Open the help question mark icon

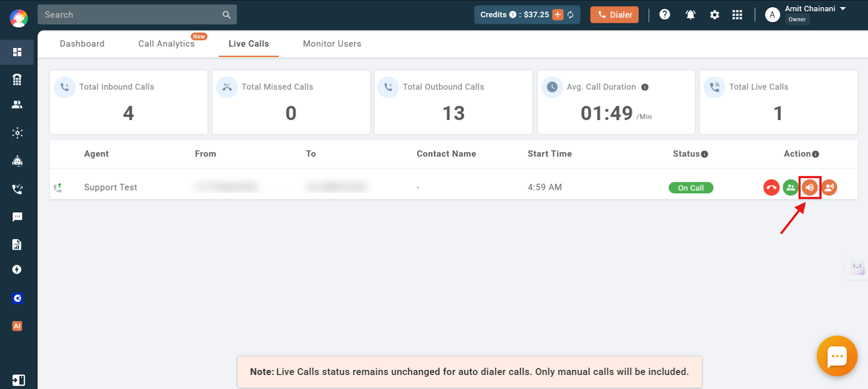tap(665, 15)
